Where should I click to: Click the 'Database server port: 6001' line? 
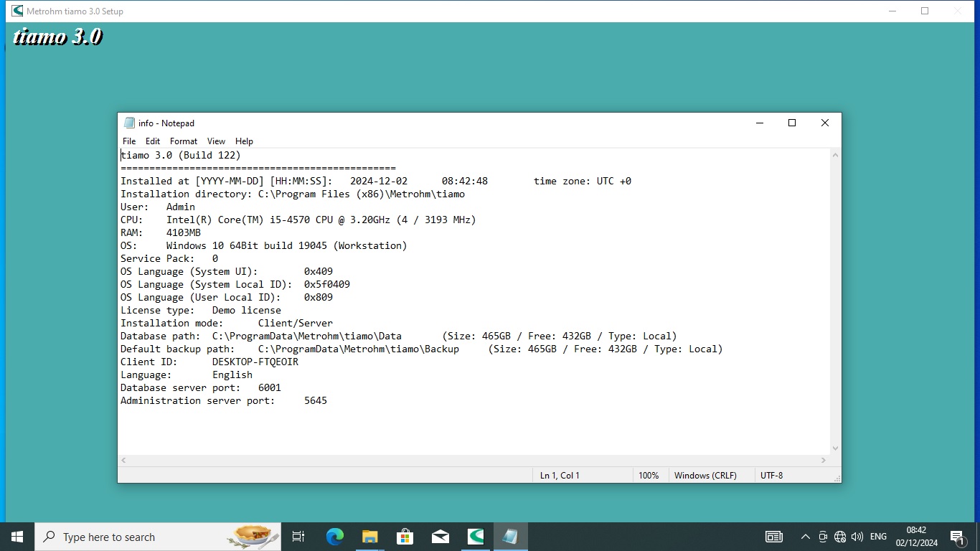coord(201,387)
